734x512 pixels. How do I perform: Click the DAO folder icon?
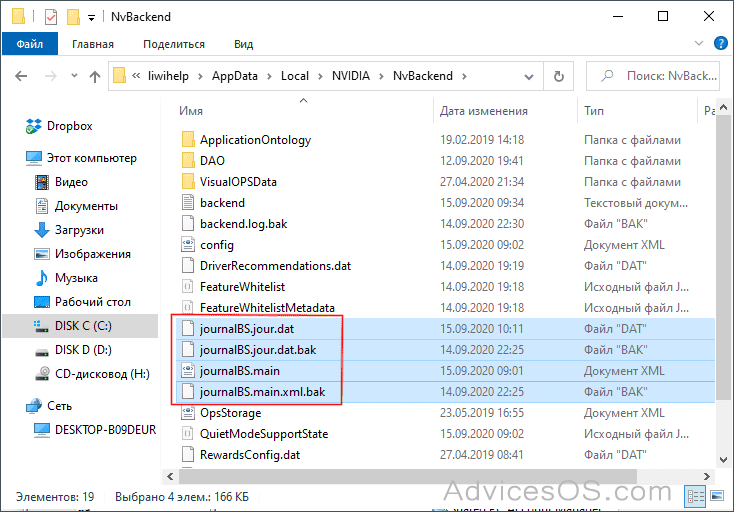(188, 161)
